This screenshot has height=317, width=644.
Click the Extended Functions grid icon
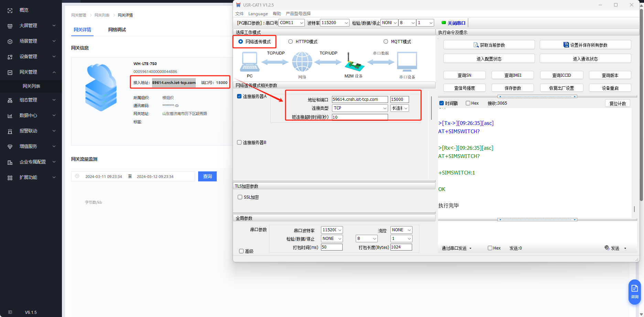click(10, 178)
